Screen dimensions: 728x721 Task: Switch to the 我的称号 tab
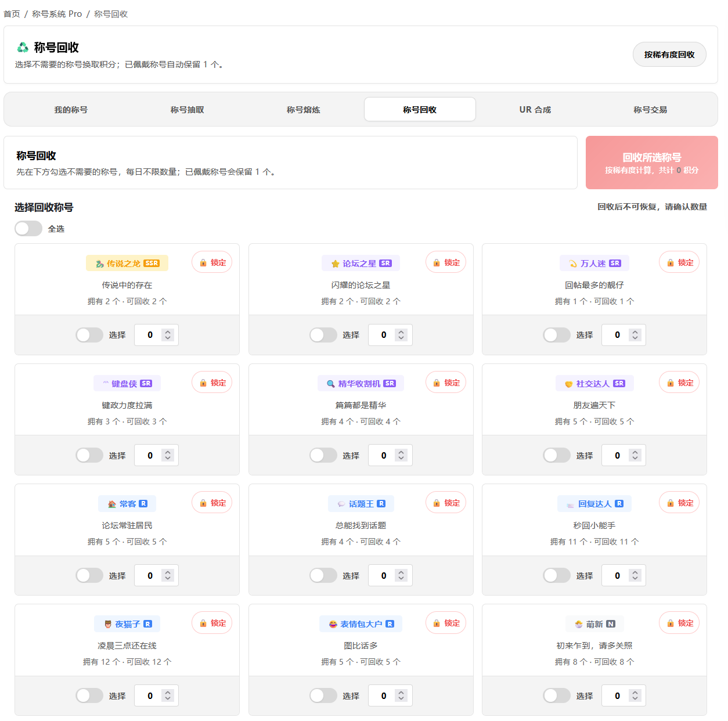pos(71,109)
